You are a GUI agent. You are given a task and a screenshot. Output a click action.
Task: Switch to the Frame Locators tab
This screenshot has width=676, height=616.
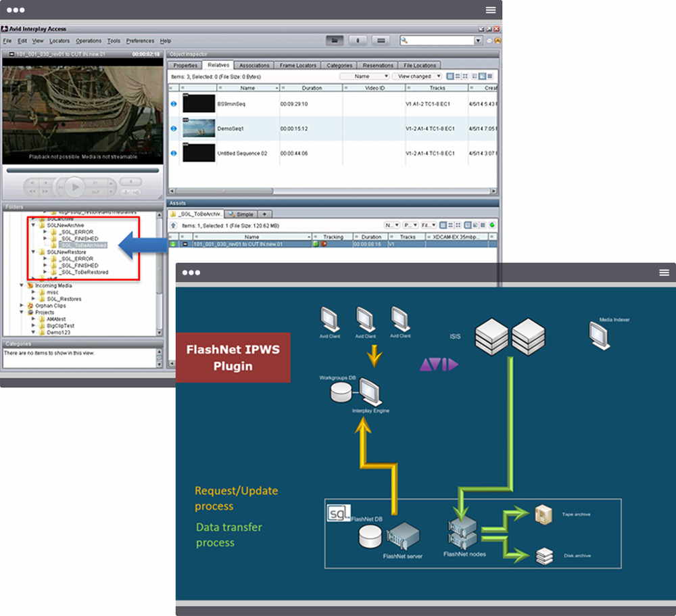click(x=297, y=65)
